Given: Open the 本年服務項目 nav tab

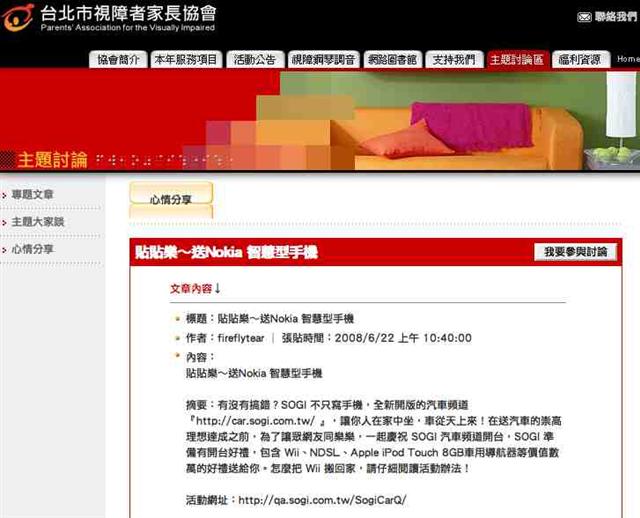Looking at the screenshot, I should [x=186, y=60].
